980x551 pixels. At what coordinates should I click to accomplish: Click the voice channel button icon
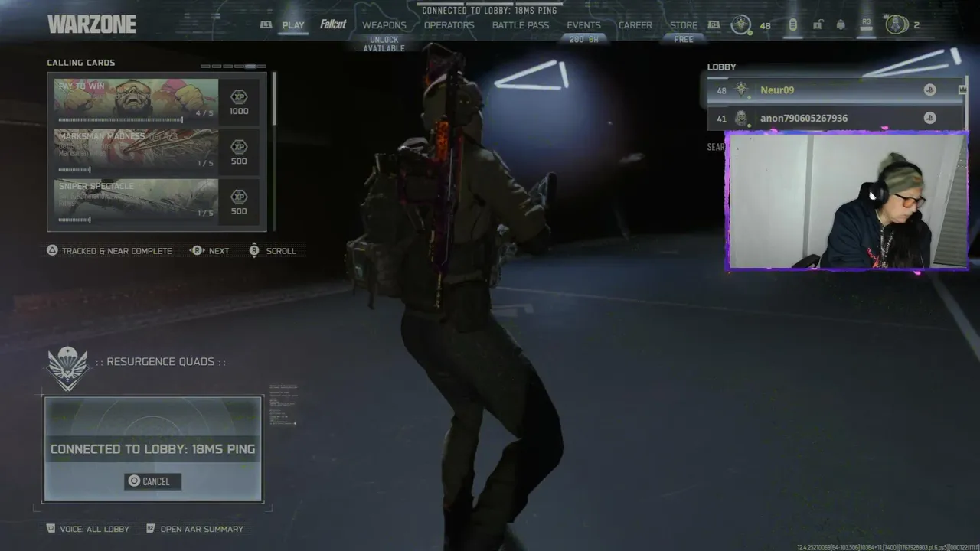click(x=51, y=529)
